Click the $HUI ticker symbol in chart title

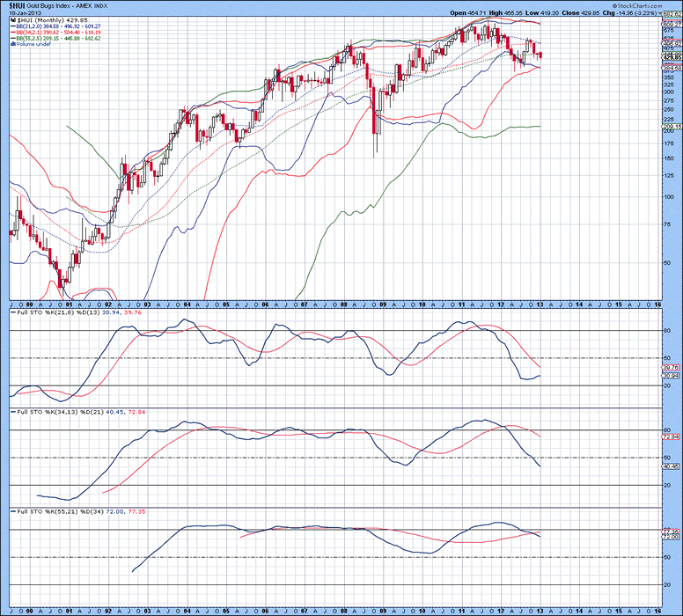point(16,5)
